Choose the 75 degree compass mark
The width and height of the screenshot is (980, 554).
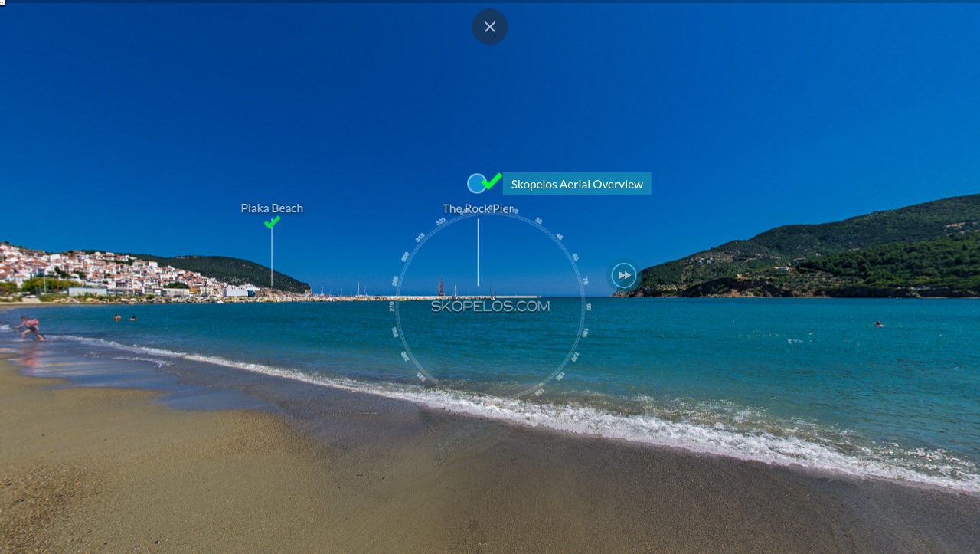pos(585,281)
